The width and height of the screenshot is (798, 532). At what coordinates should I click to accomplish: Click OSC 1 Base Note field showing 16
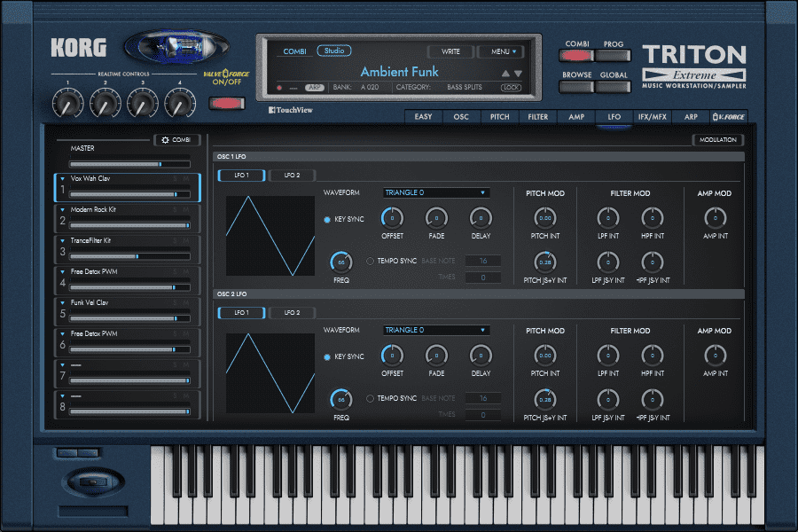[483, 262]
